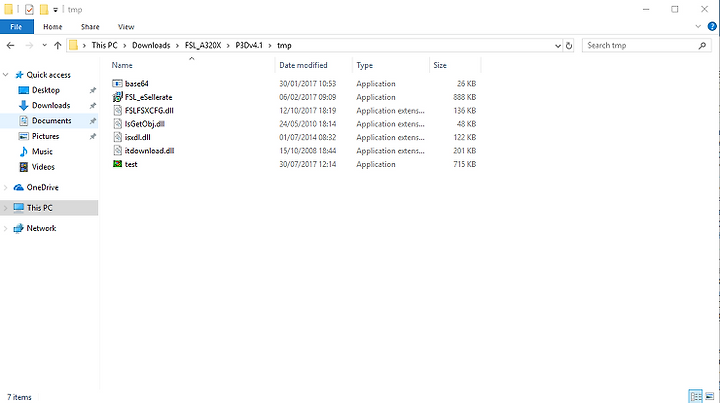The width and height of the screenshot is (720, 403).
Task: Select the FSLFSXCFG.dll file name
Action: coord(149,111)
